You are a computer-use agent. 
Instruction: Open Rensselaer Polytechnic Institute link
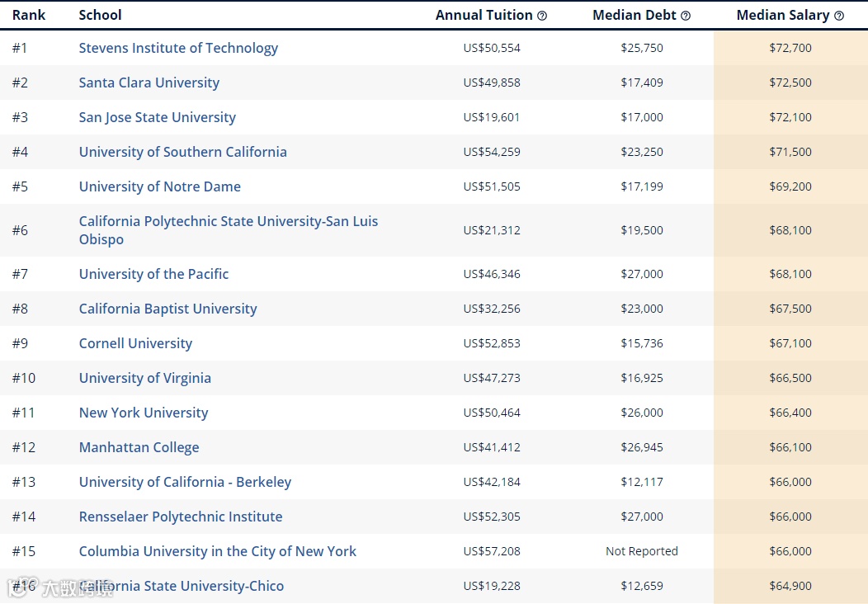point(181,517)
